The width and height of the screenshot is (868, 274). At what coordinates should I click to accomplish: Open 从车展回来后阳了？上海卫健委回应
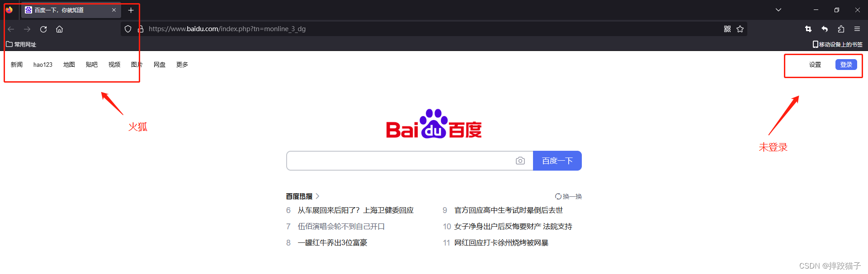tap(356, 210)
